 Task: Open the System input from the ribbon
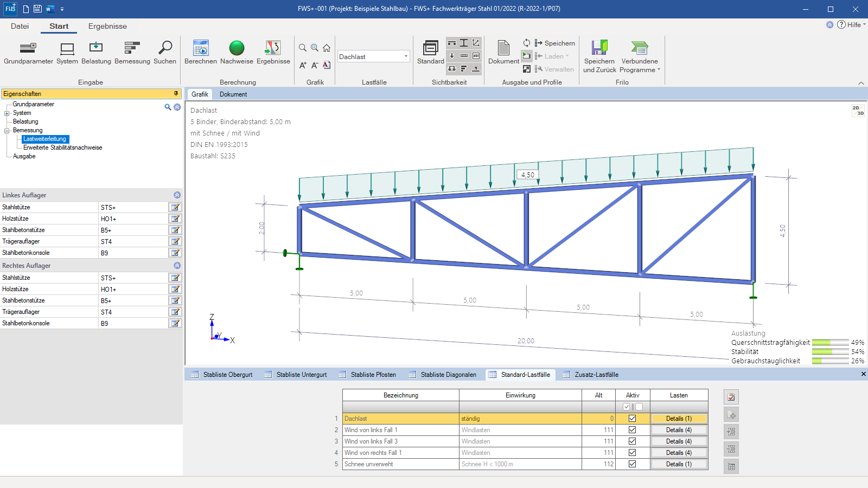coord(67,53)
